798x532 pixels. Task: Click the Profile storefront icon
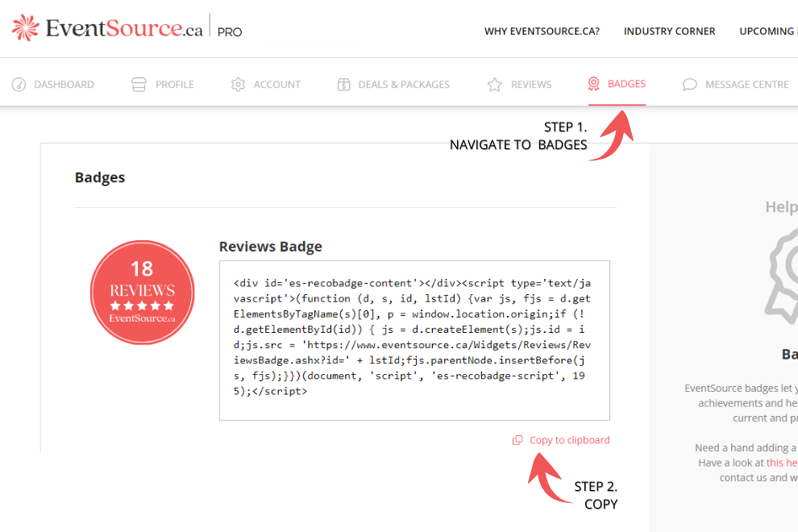139,85
